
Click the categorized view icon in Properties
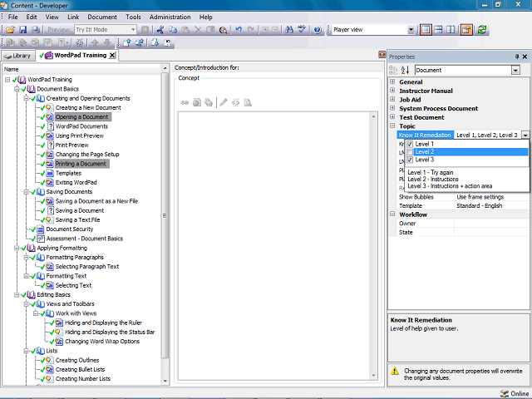(393, 70)
